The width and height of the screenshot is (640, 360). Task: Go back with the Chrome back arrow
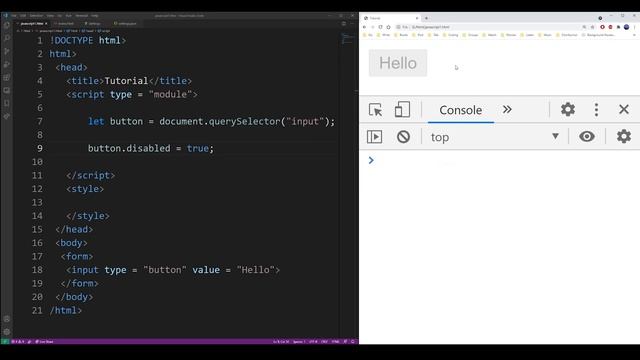(364, 27)
